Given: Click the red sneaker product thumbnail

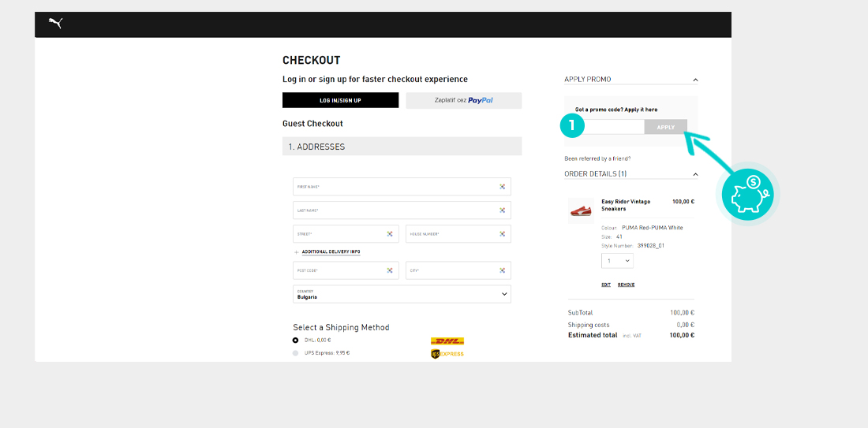Looking at the screenshot, I should [x=581, y=210].
